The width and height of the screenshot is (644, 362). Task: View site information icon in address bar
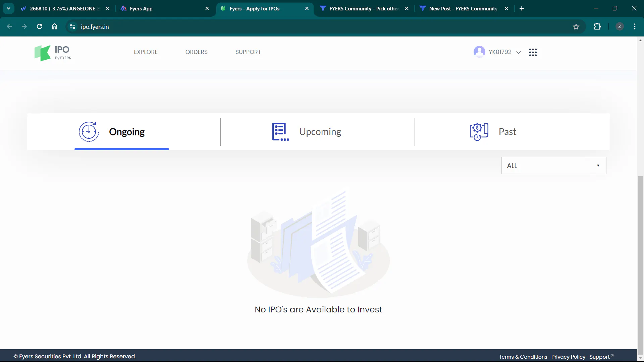click(72, 26)
